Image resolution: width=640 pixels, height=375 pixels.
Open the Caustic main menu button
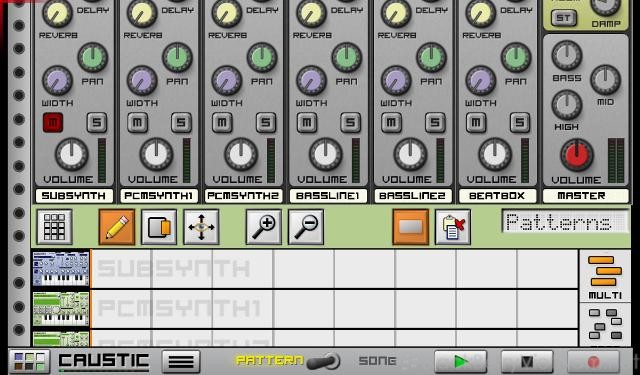181,362
